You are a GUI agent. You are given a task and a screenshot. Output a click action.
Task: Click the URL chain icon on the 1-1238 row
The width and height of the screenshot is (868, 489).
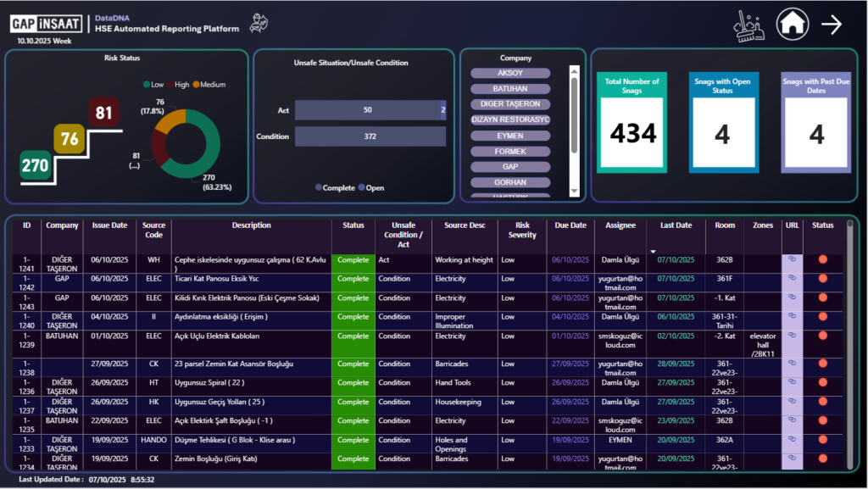click(x=791, y=364)
